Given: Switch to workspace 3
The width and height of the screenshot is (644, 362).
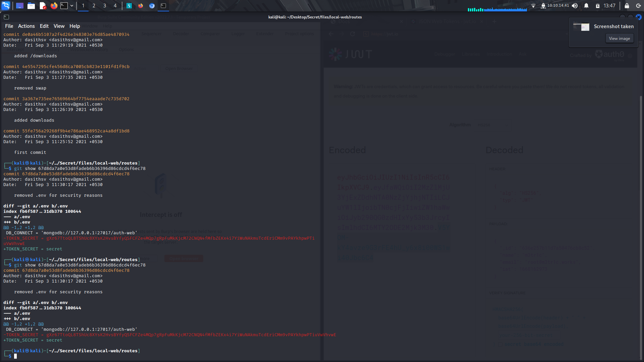Looking at the screenshot, I should tap(105, 6).
